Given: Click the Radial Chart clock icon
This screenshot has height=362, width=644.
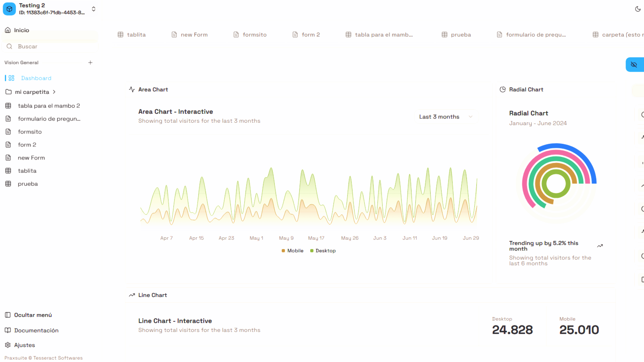Looking at the screenshot, I should [502, 89].
